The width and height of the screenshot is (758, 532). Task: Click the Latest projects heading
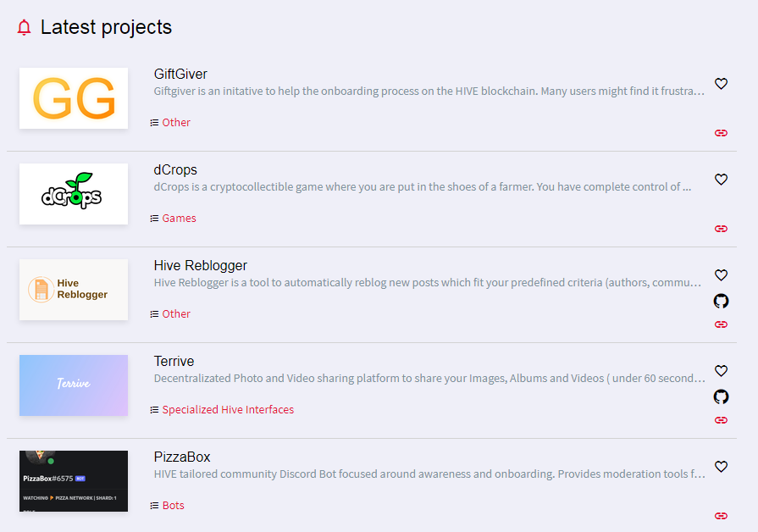(x=106, y=27)
